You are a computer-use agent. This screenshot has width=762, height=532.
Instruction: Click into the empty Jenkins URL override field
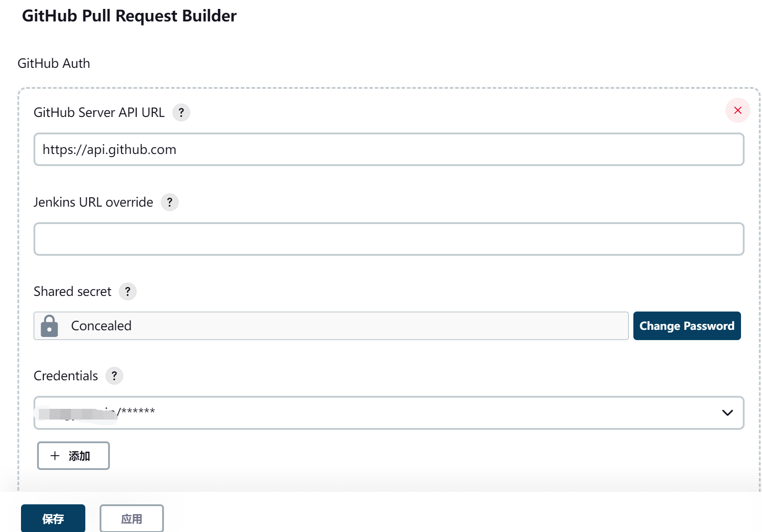389,239
